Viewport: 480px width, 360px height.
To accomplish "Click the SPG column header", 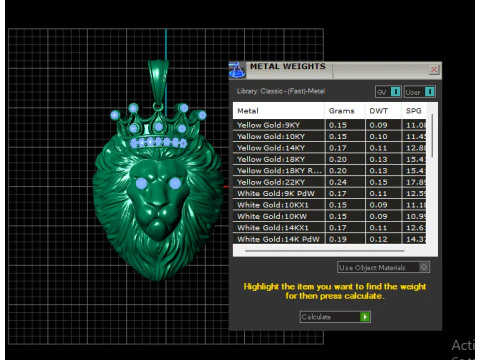I will 414,111.
